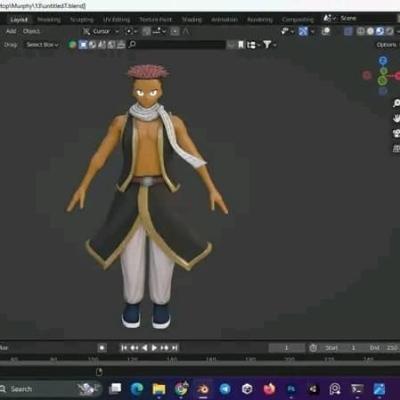Open the pivot point dropdown
The height and width of the screenshot is (400, 400).
coord(131,31)
